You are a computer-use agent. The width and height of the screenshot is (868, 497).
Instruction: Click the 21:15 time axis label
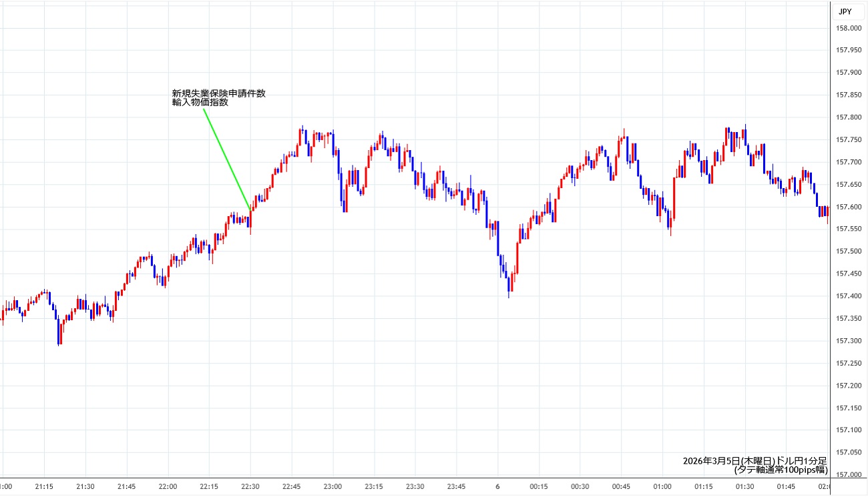pos(44,486)
